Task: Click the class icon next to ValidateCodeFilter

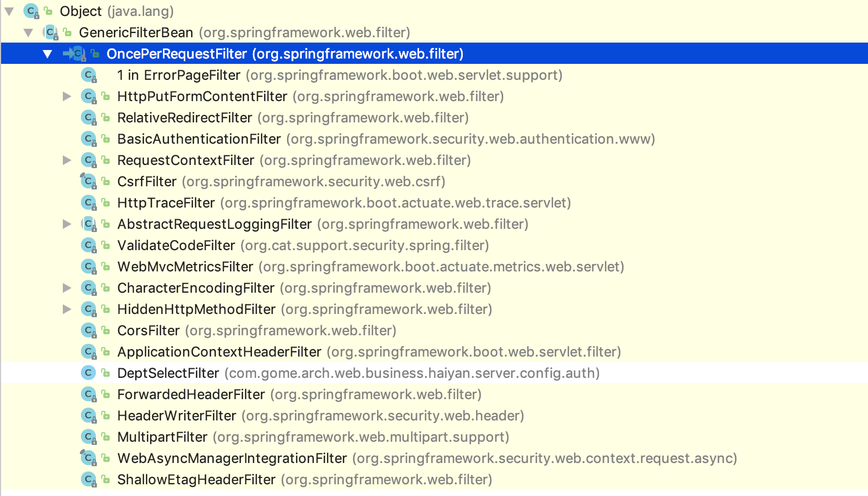Action: [88, 245]
